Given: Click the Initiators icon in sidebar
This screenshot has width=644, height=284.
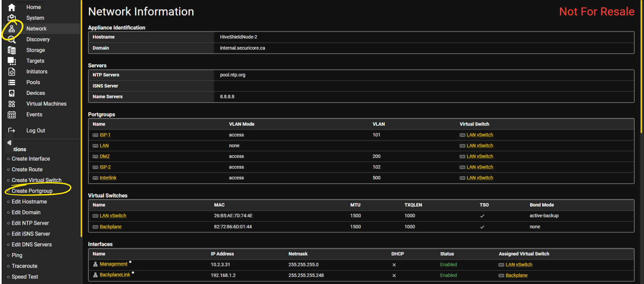Looking at the screenshot, I should click(x=12, y=72).
